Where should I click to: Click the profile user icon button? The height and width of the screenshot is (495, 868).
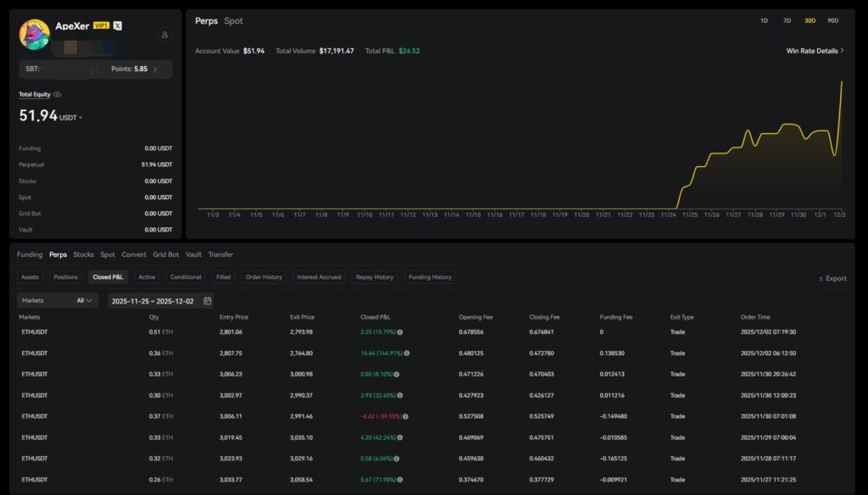click(x=164, y=35)
